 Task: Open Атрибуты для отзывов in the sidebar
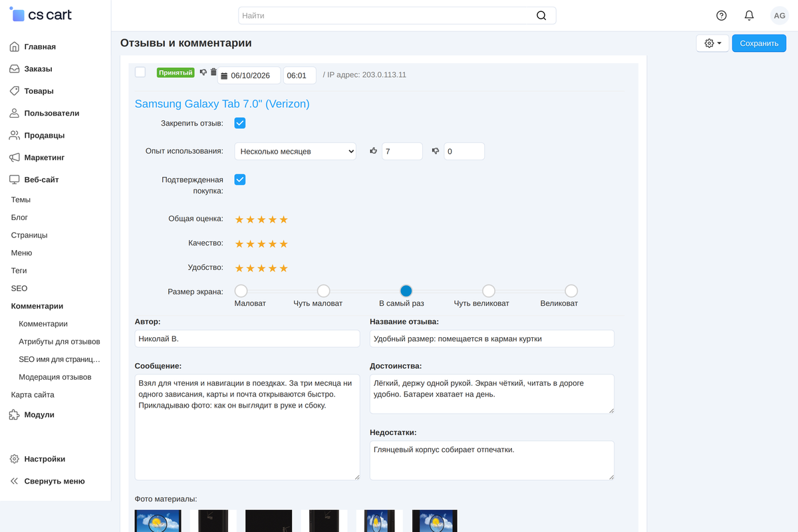[59, 342]
